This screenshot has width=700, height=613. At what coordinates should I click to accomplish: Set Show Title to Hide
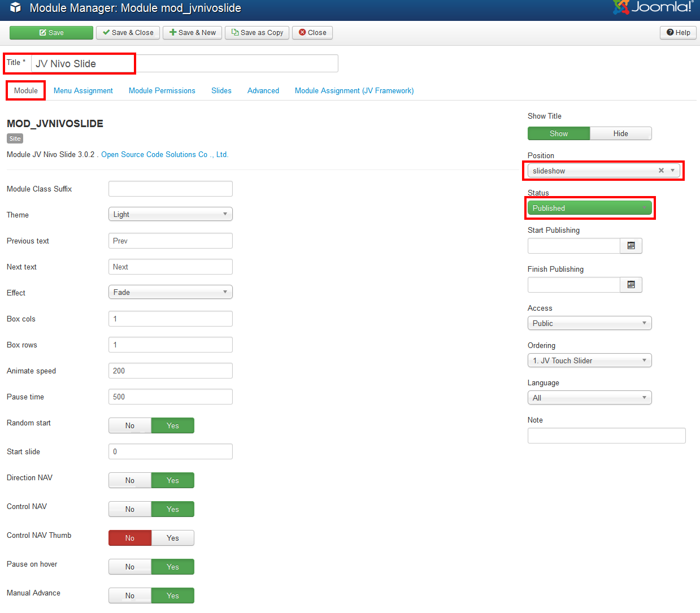click(x=621, y=133)
